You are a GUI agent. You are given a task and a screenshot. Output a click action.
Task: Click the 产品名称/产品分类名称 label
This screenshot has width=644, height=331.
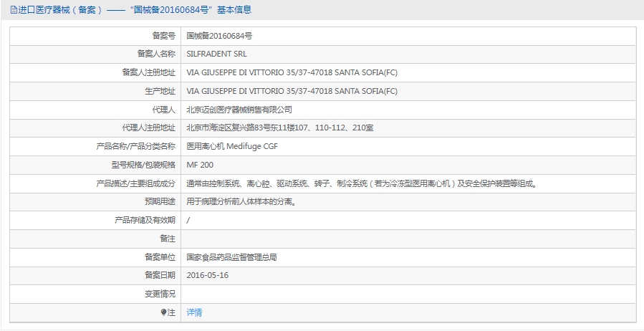pyautogui.click(x=136, y=146)
